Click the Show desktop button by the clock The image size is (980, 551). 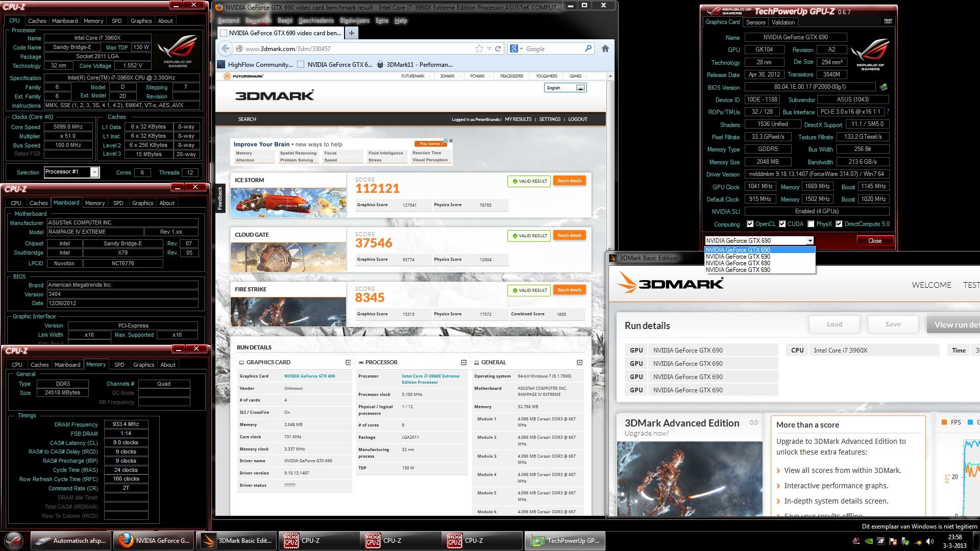976,541
